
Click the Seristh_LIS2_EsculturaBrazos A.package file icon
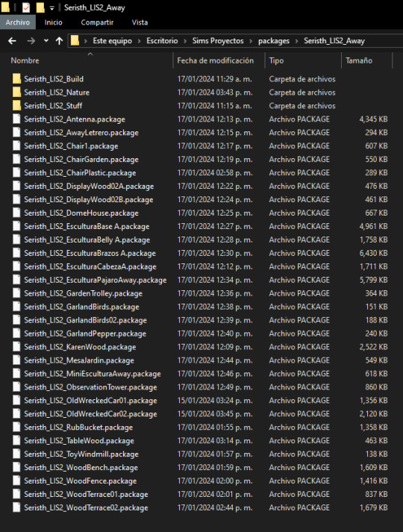[x=16, y=253]
